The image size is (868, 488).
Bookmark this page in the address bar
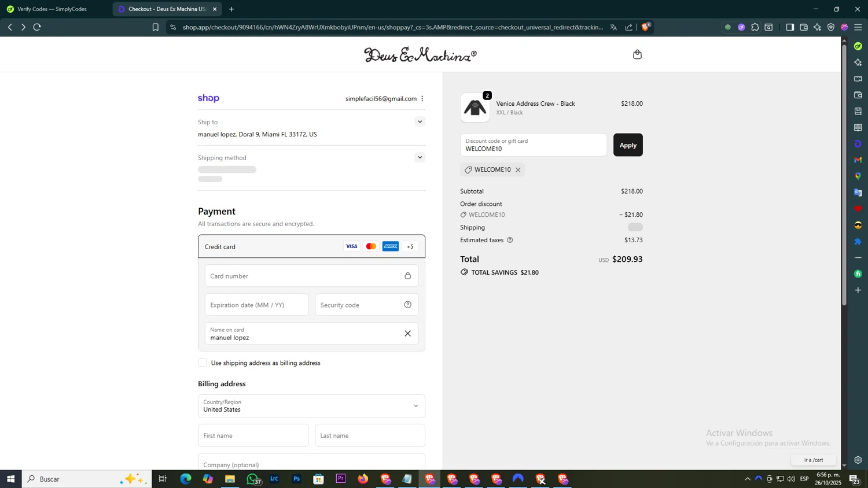tap(155, 27)
